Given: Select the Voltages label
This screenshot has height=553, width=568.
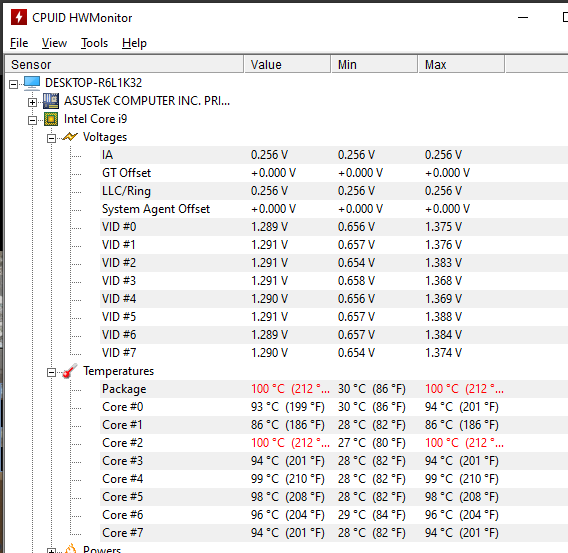Looking at the screenshot, I should [105, 137].
